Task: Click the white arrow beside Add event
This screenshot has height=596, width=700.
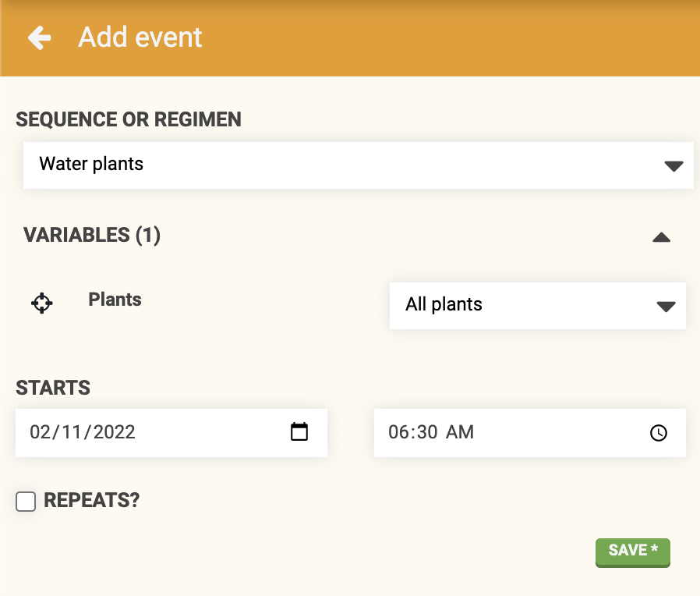Action: pos(38,37)
